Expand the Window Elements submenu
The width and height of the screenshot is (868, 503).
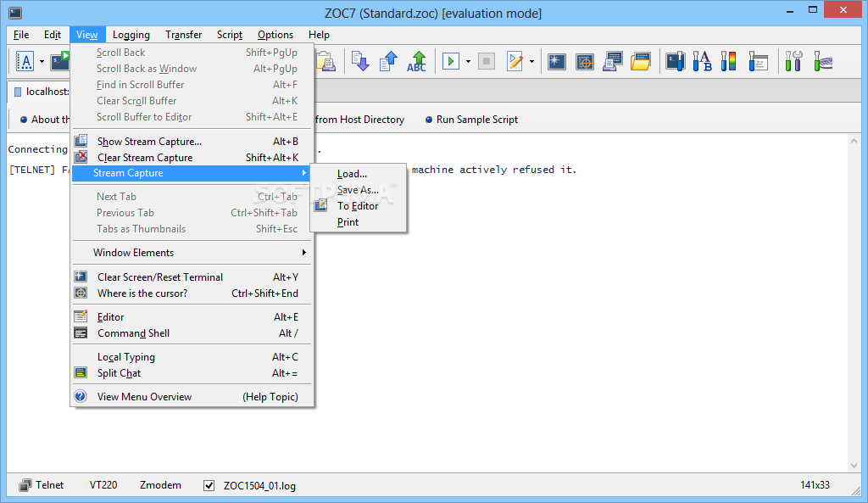tap(192, 253)
